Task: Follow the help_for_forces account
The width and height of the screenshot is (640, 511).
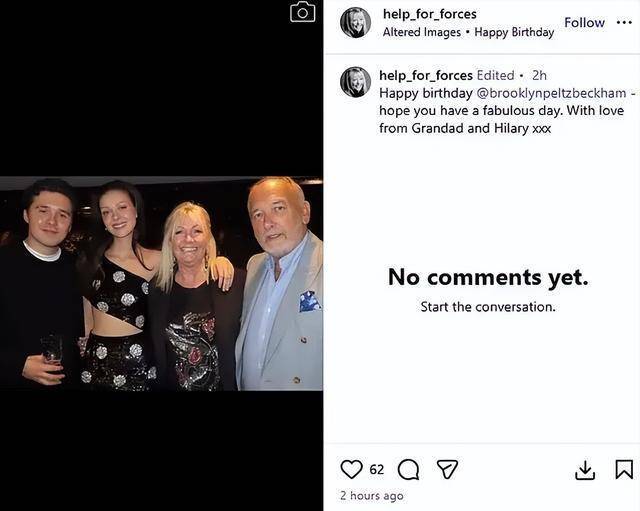Action: tap(584, 22)
